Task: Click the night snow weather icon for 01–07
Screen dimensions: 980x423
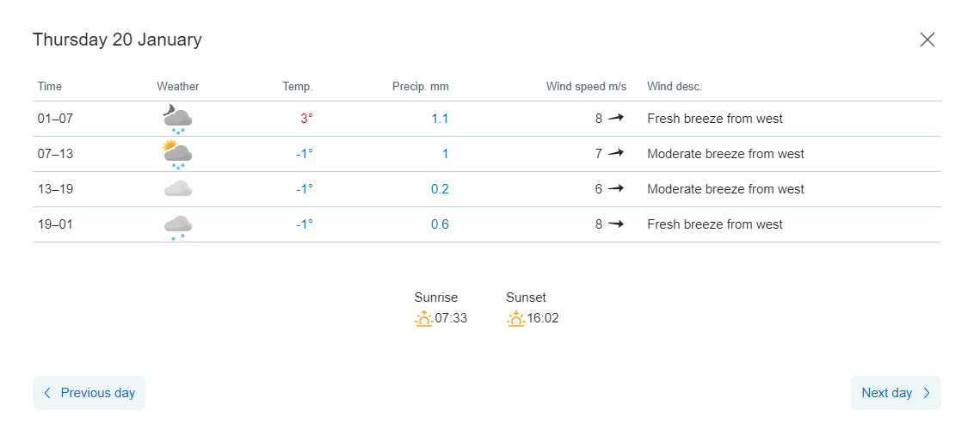Action: (177, 119)
